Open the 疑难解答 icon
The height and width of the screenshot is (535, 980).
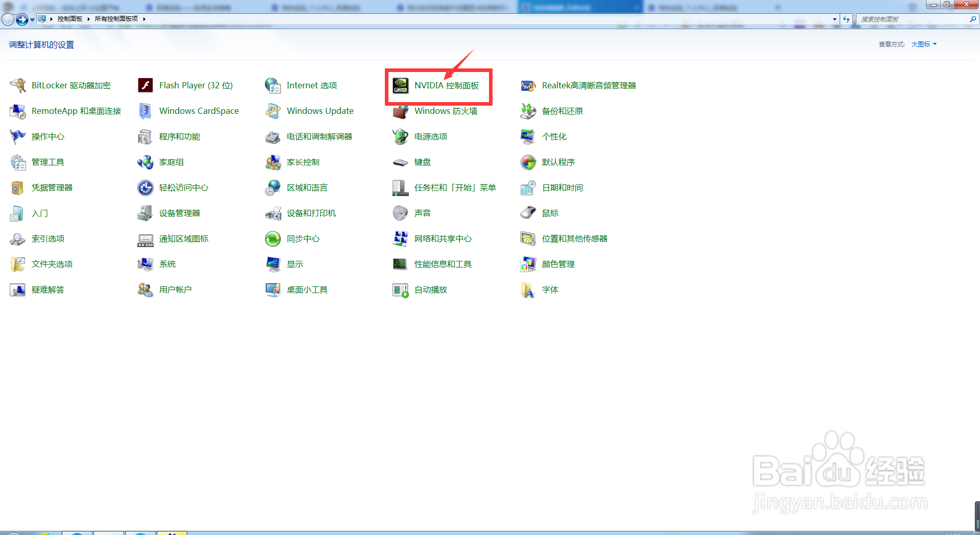[18, 289]
